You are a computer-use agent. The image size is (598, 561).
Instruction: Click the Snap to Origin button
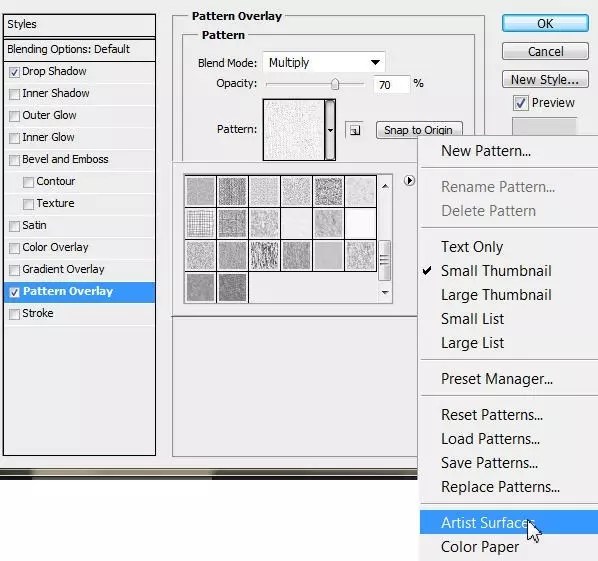point(419,130)
